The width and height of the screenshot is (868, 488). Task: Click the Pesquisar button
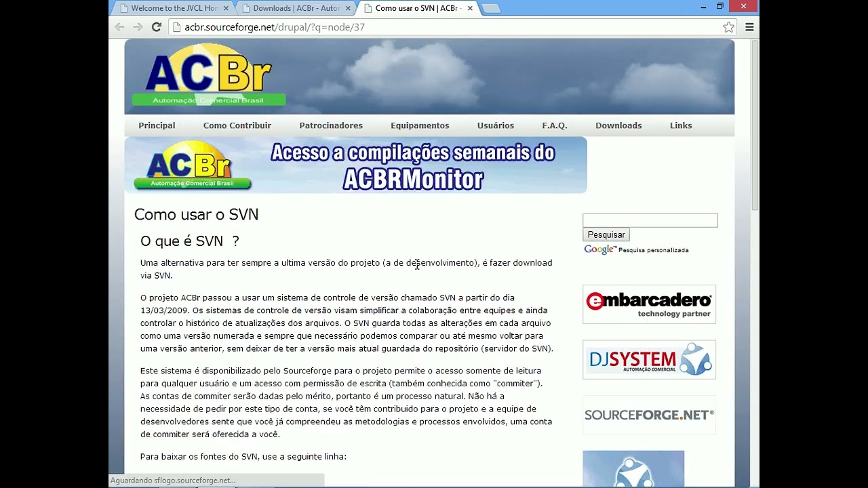click(606, 235)
